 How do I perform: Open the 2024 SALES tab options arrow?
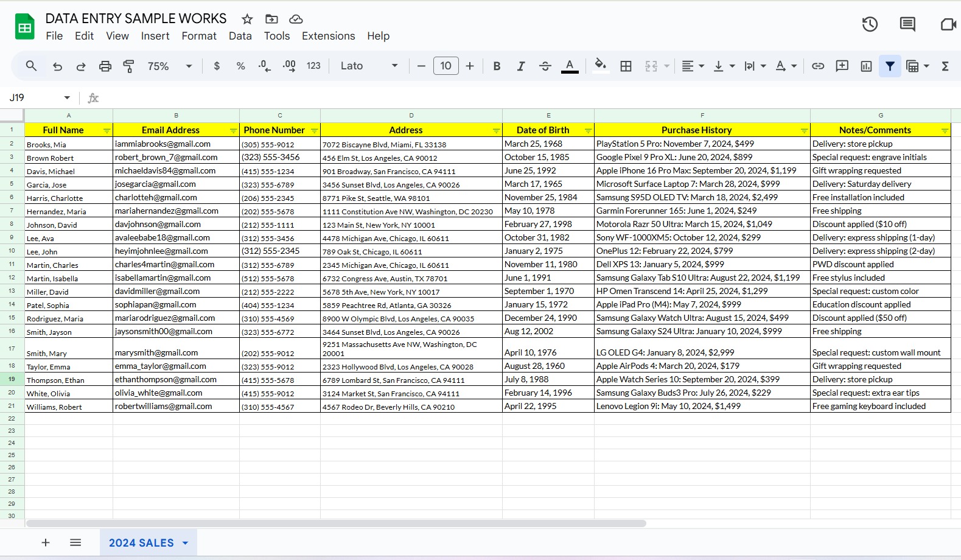(x=186, y=543)
